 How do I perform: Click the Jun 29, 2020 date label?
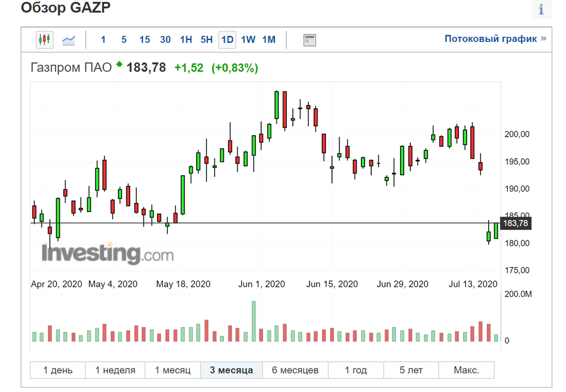point(402,284)
